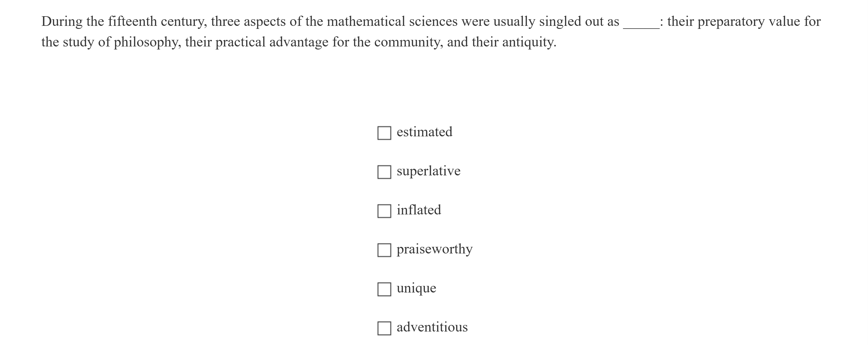Check the inflated checkbox
The width and height of the screenshot is (868, 345).
click(384, 211)
